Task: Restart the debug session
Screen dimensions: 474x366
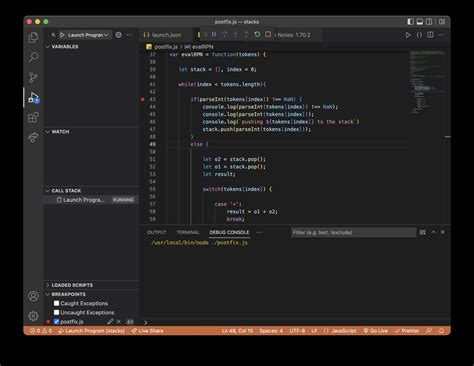Action: pyautogui.click(x=257, y=34)
